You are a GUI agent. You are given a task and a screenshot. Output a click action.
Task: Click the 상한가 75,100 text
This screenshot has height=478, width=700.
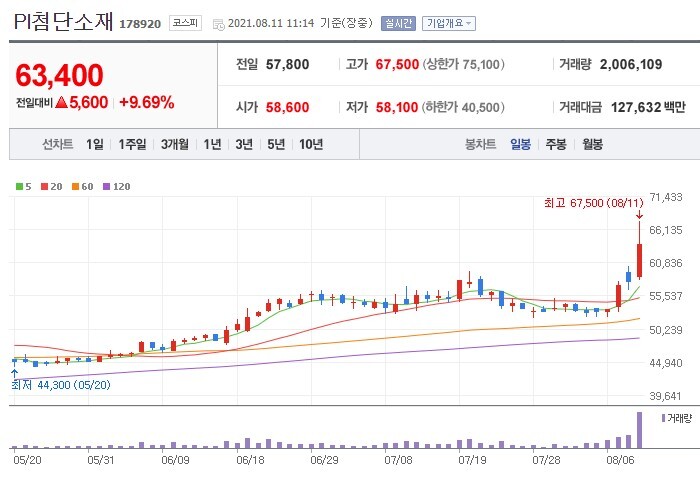[x=464, y=64]
